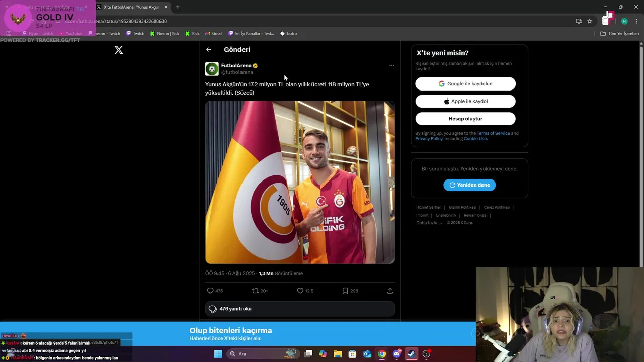
Task: Open a new browser tab
Action: point(178,7)
